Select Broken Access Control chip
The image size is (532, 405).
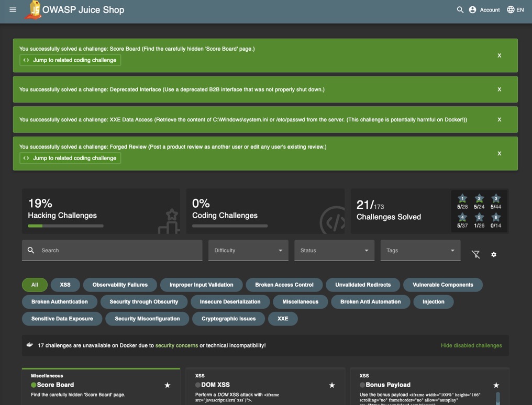pyautogui.click(x=284, y=285)
